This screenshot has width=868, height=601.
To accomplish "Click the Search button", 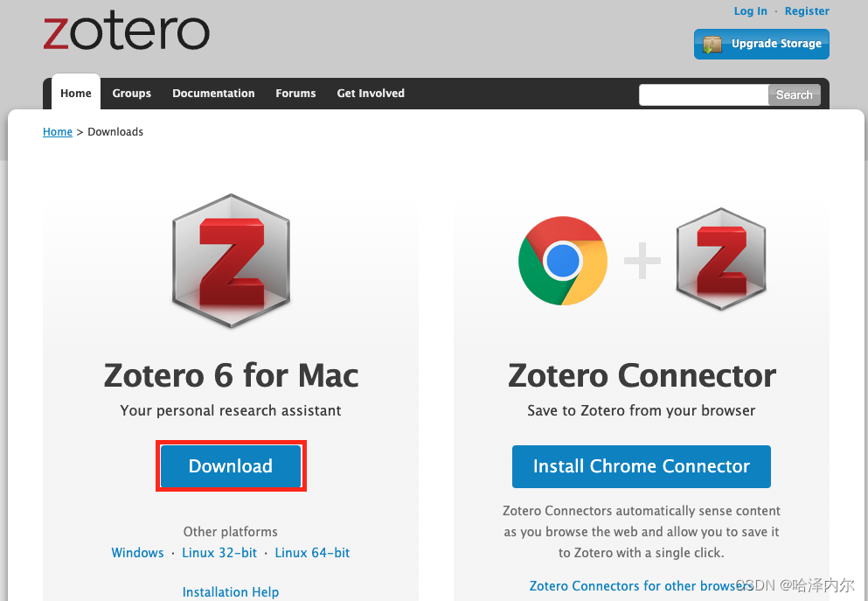I will pyautogui.click(x=794, y=94).
